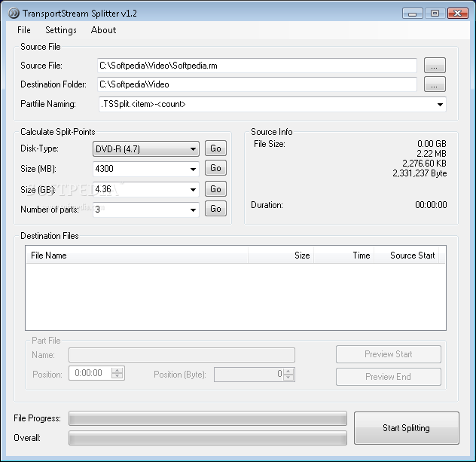
Task: Expand the Size (GB) combo box
Action: pos(193,190)
